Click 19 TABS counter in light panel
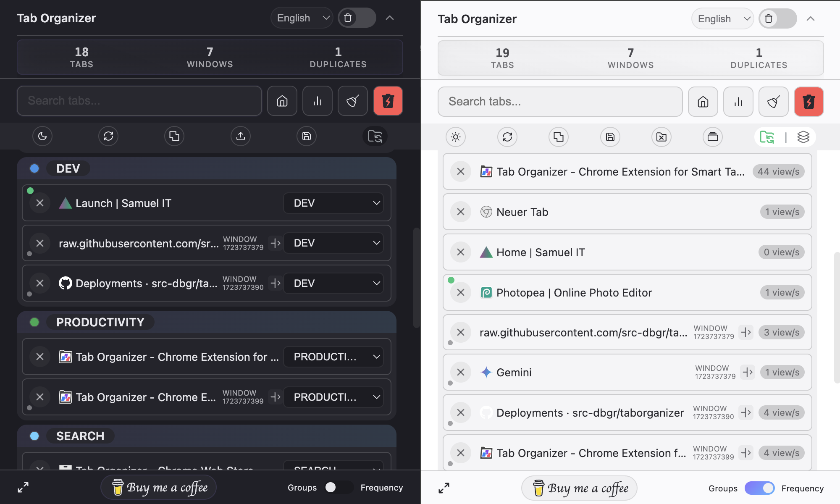840x504 pixels. tap(502, 58)
